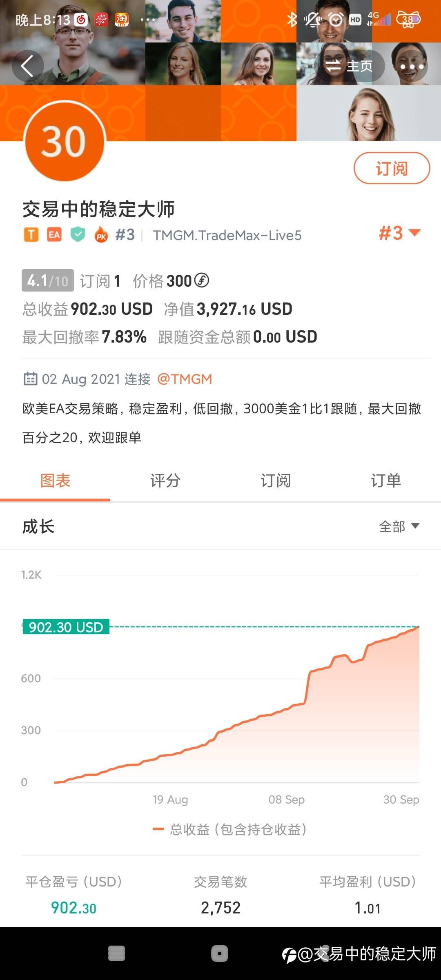Tap the profile avatar numbered 30
Viewport: 441px width, 980px height.
coord(64,142)
